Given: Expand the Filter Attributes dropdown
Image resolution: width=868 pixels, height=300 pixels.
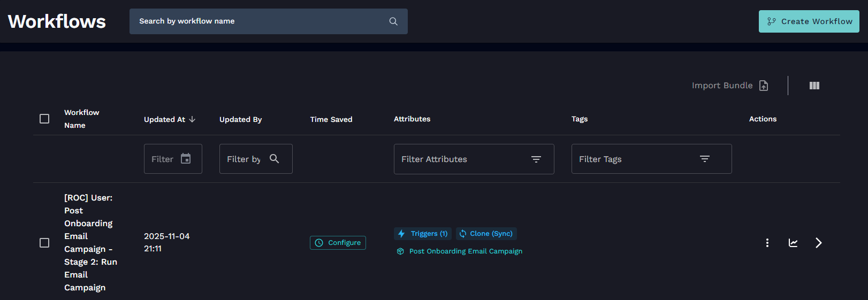Looking at the screenshot, I should (536, 159).
